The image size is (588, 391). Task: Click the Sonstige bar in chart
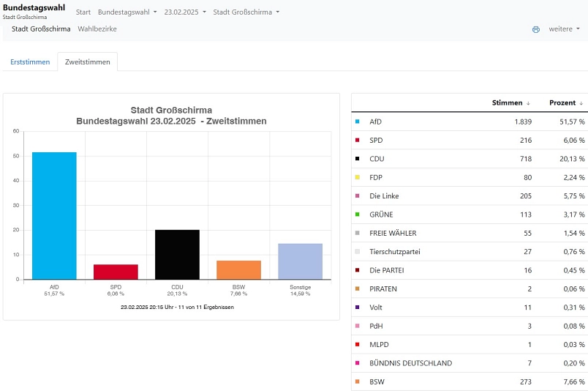pos(301,261)
